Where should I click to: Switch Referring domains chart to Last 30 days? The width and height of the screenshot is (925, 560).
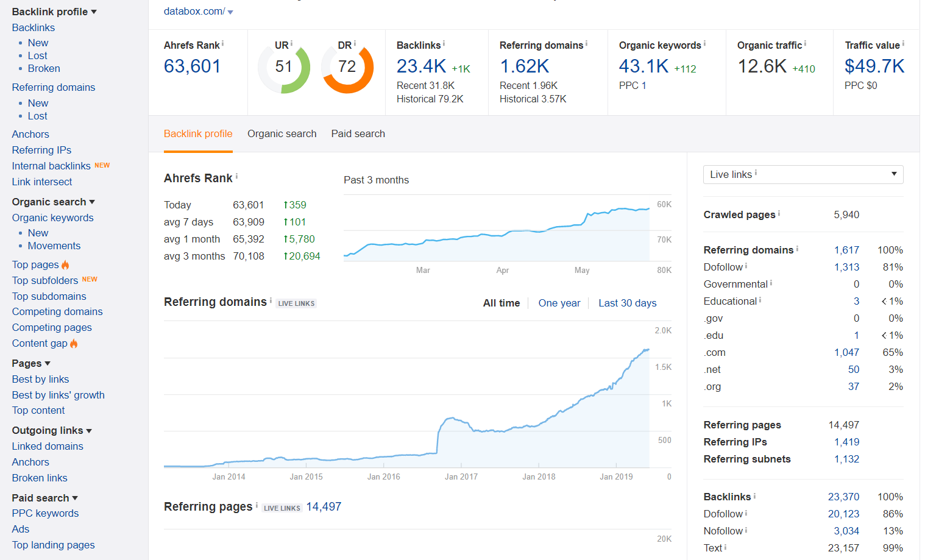(x=627, y=303)
